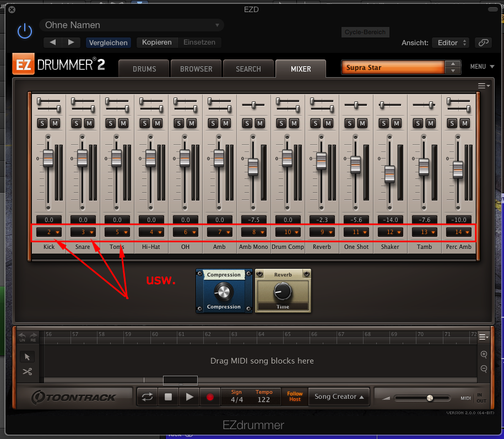Go to next preset arrow
504x439 pixels.
coord(71,42)
